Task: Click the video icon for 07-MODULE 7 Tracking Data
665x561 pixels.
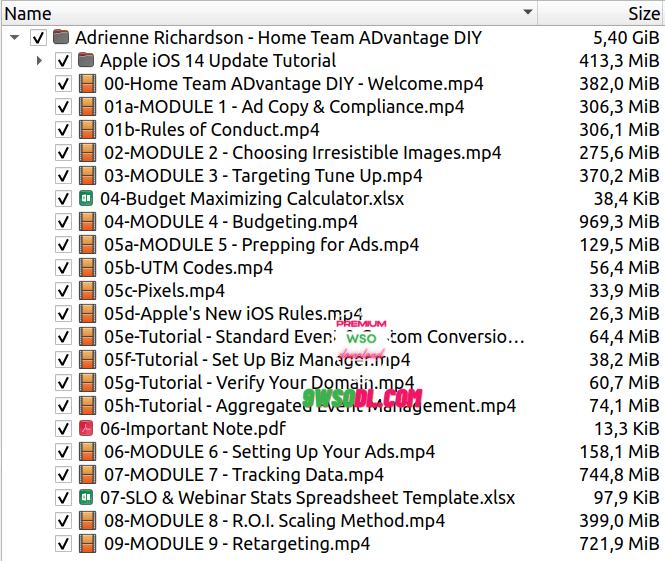Action: 87,474
